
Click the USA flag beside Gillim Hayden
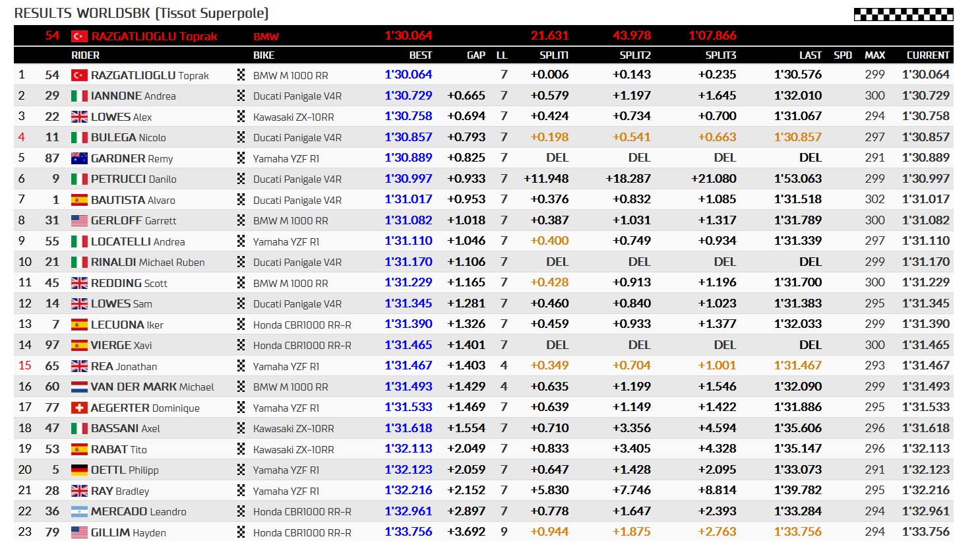click(x=79, y=532)
